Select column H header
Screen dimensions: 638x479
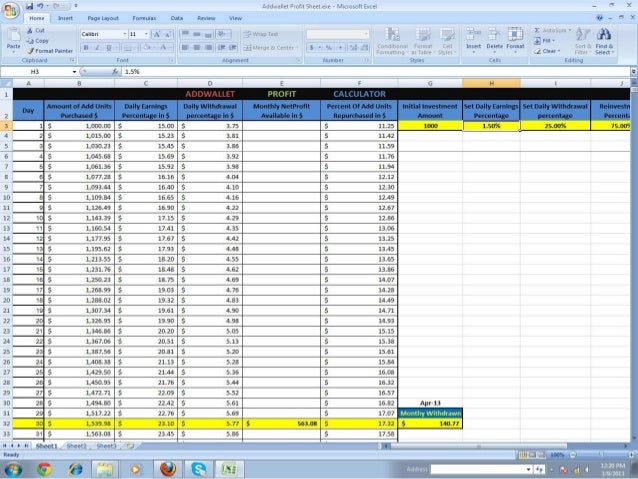pos(491,83)
